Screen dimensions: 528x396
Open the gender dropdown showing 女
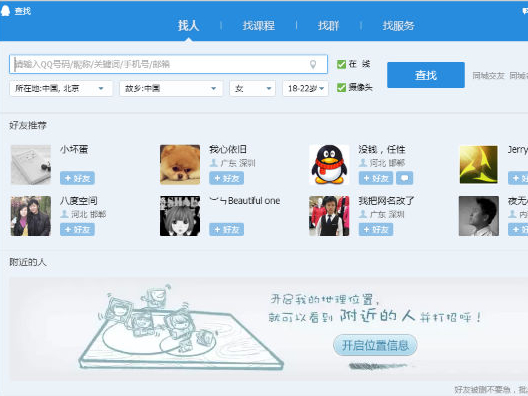point(253,89)
